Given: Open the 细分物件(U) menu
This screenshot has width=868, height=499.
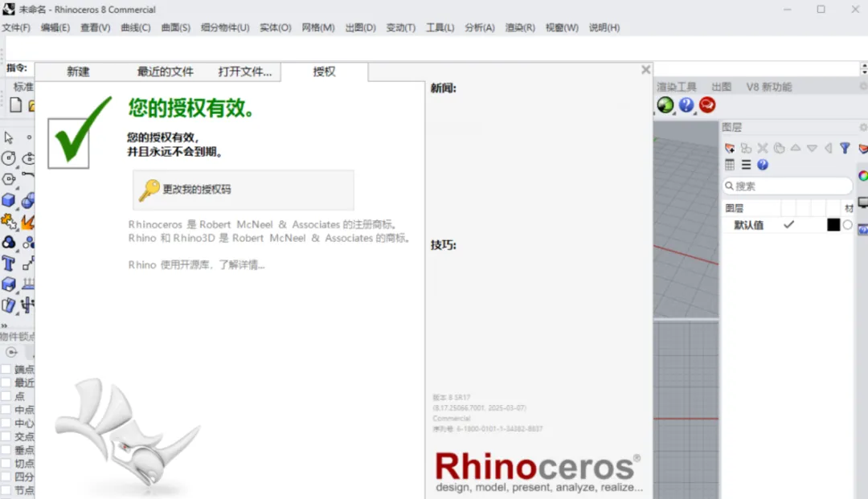Looking at the screenshot, I should pos(225,27).
